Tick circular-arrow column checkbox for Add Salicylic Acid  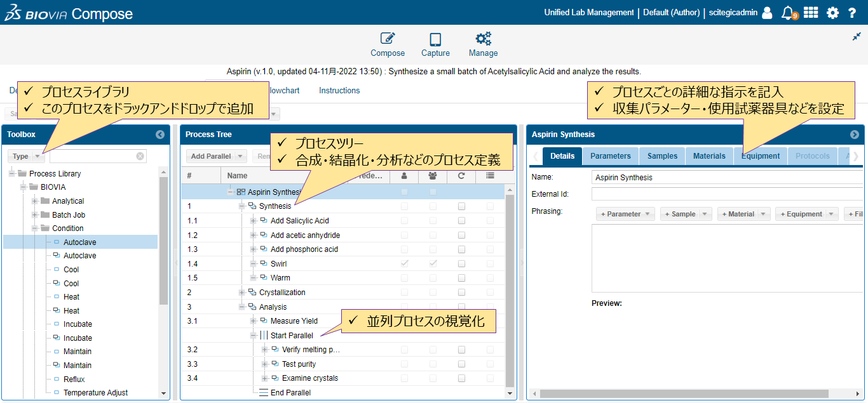[461, 221]
